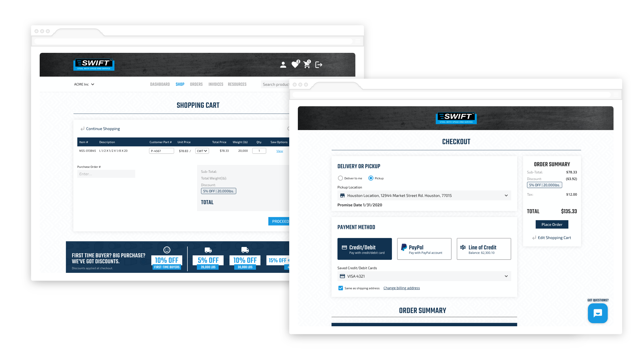
Task: Click the wishlist heart icon
Action: 296,64
